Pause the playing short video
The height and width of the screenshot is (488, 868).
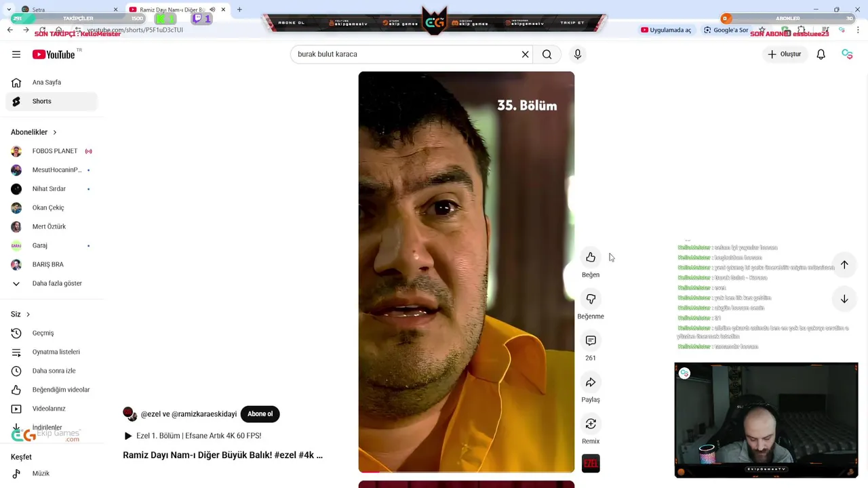coord(466,271)
